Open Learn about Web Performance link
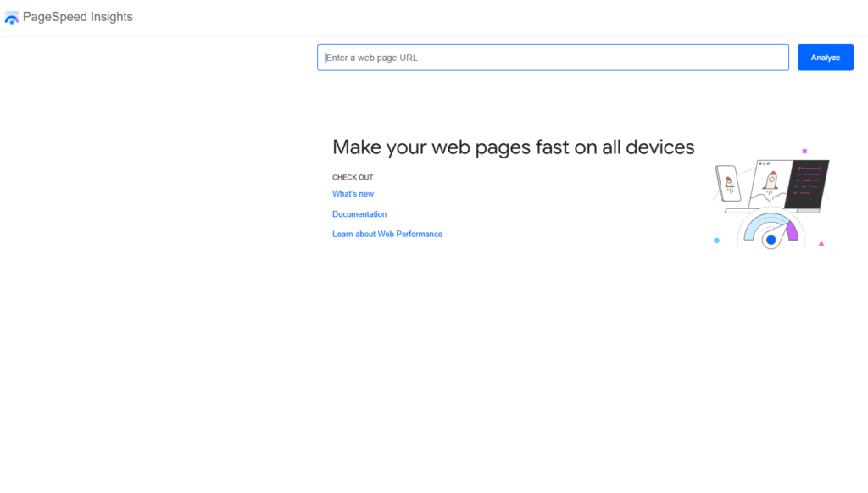The image size is (868, 493). pos(387,234)
